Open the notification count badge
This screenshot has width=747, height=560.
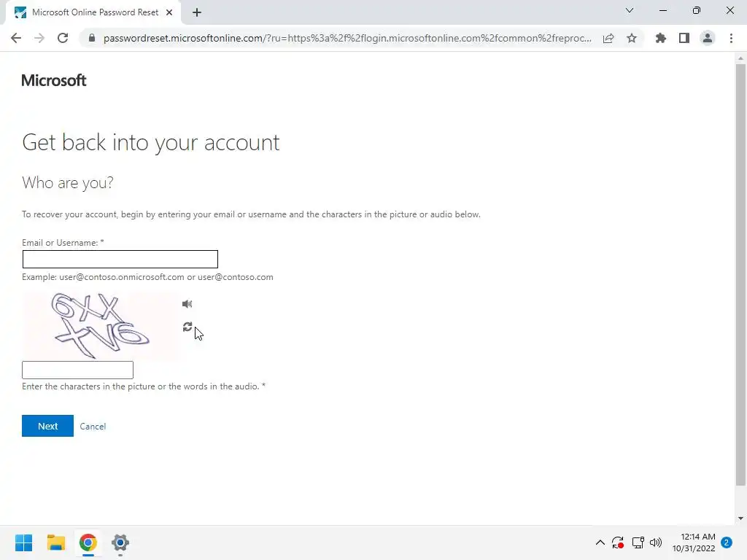click(727, 542)
